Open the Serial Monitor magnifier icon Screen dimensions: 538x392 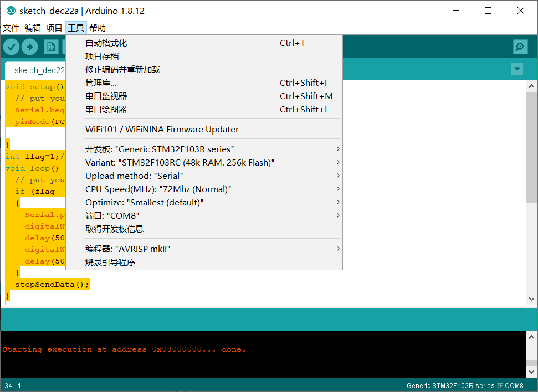pos(520,47)
